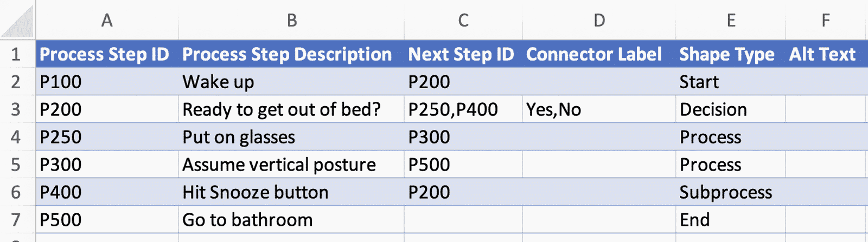
Task: Select column D header
Action: coord(599,21)
